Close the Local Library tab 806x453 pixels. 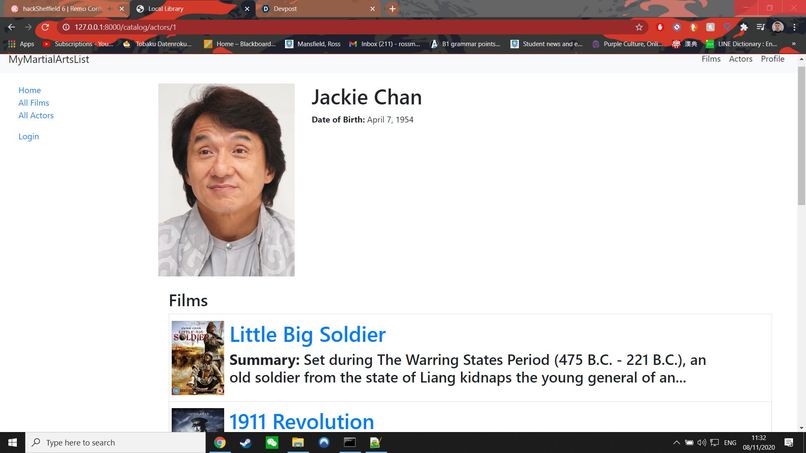247,9
